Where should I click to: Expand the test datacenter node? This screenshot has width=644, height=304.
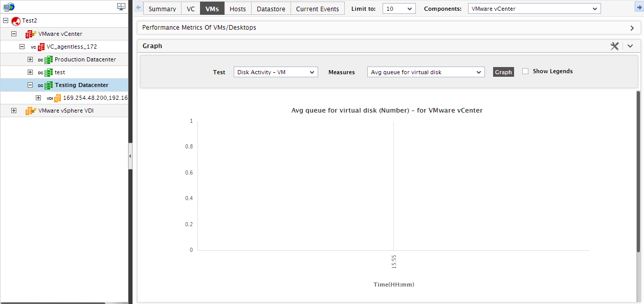(30, 72)
